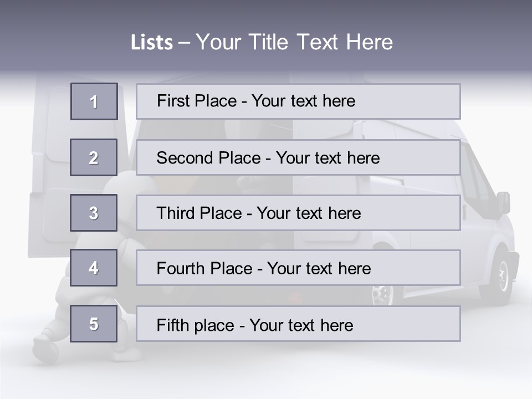Image resolution: width=532 pixels, height=399 pixels.
Task: Click the number 3 box
Action: pos(94,213)
